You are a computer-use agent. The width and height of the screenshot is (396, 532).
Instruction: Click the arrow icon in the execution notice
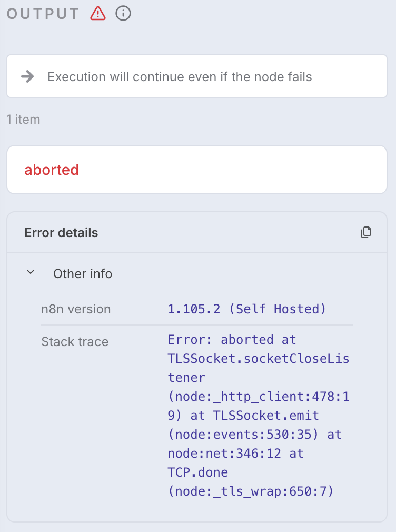tap(26, 76)
